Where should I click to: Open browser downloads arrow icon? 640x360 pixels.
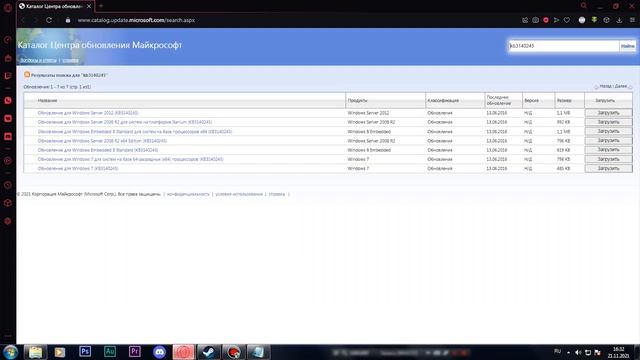click(619, 20)
